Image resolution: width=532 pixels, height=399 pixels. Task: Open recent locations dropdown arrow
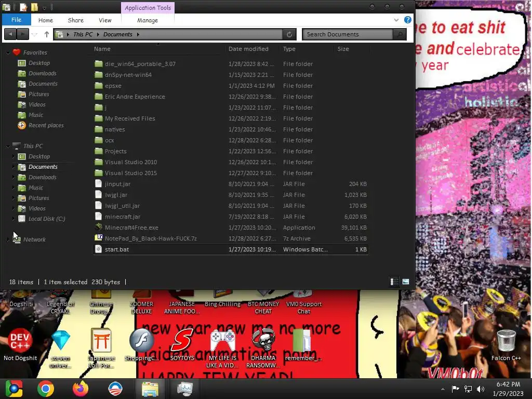click(35, 34)
